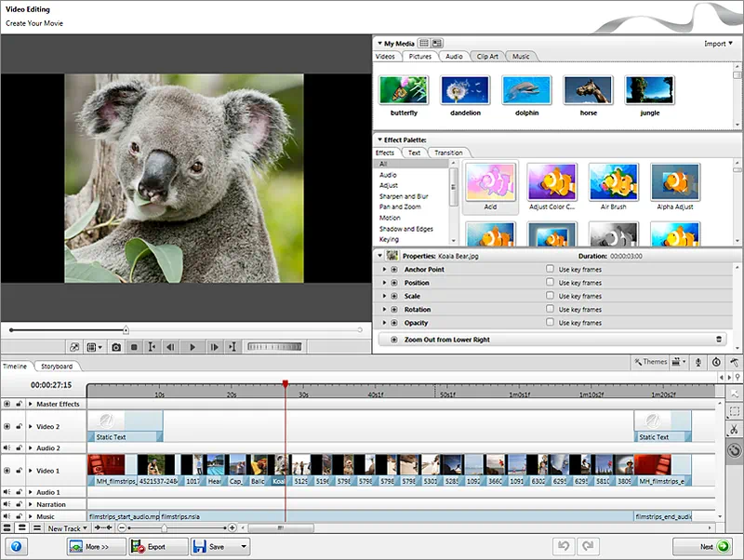Open the Text tab in Effect Palette
744x560 pixels.
[x=414, y=153]
